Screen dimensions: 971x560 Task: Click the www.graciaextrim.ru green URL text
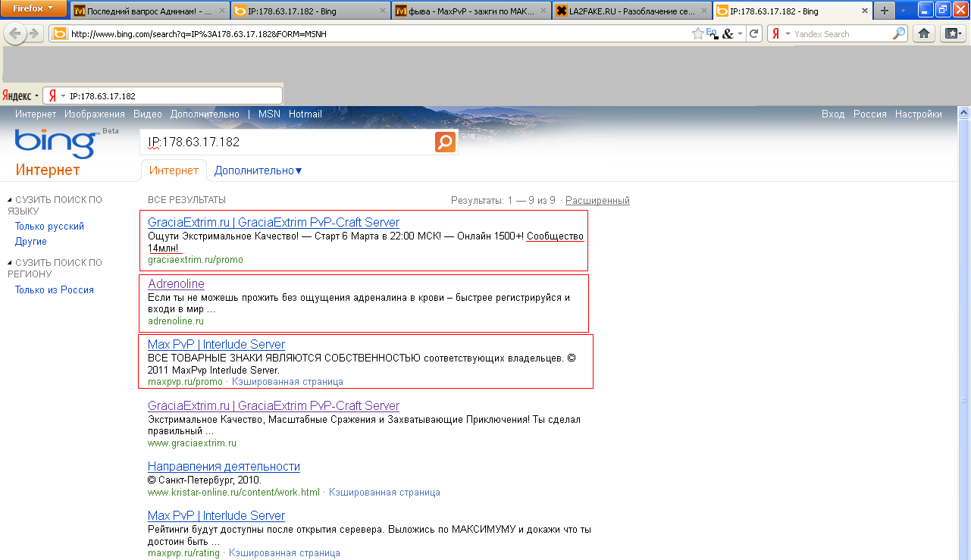(x=192, y=443)
